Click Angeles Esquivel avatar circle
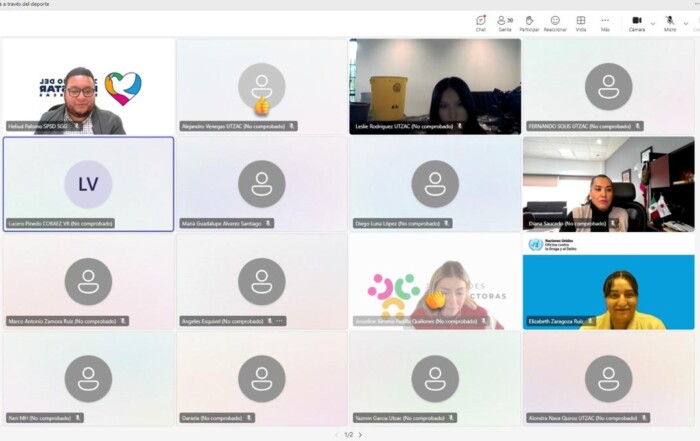 point(262,282)
